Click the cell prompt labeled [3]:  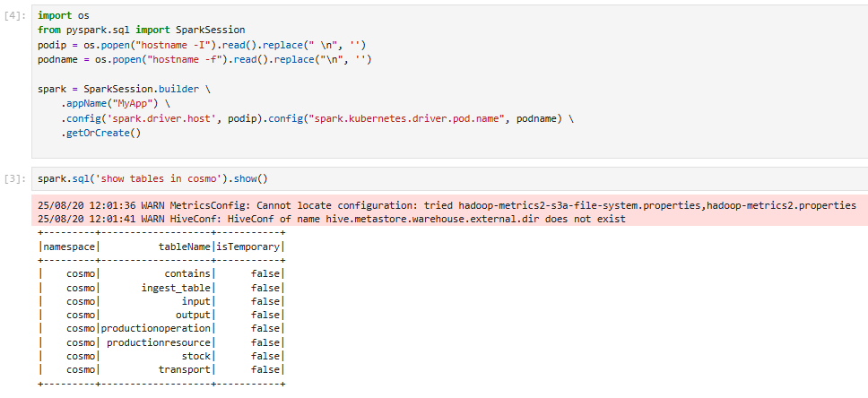click(x=14, y=178)
